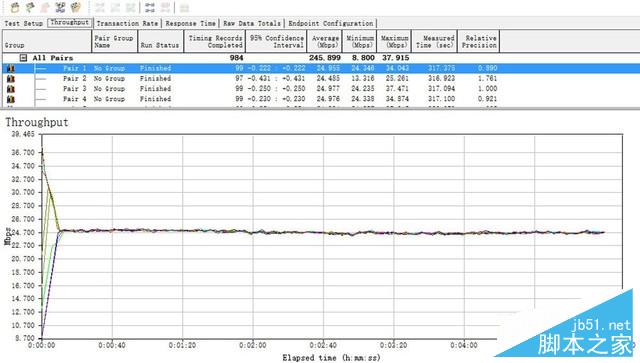Viewport: 640px width, 363px height.
Task: Collapse the All Pairs group
Action: (x=24, y=58)
